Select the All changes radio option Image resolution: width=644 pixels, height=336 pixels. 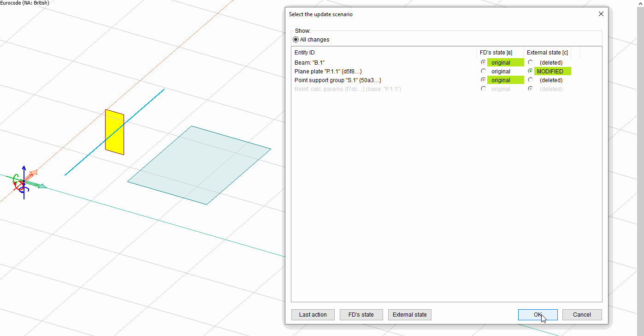(296, 40)
